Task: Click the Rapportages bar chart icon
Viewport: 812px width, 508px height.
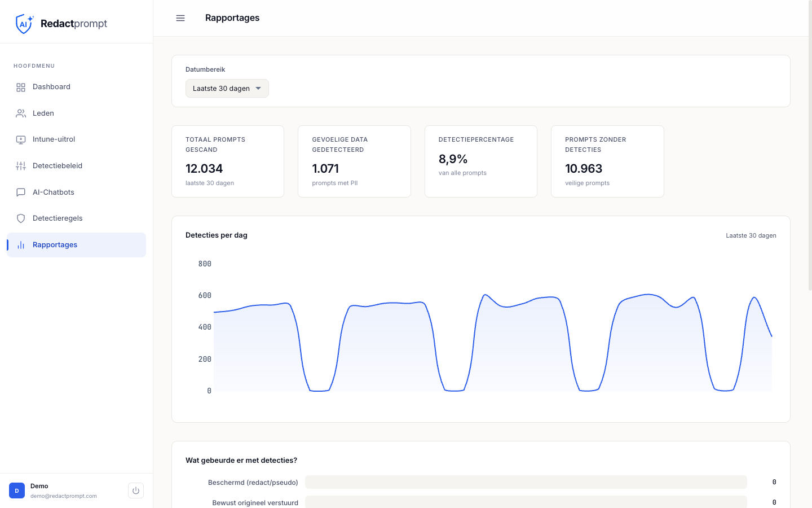Action: tap(21, 245)
